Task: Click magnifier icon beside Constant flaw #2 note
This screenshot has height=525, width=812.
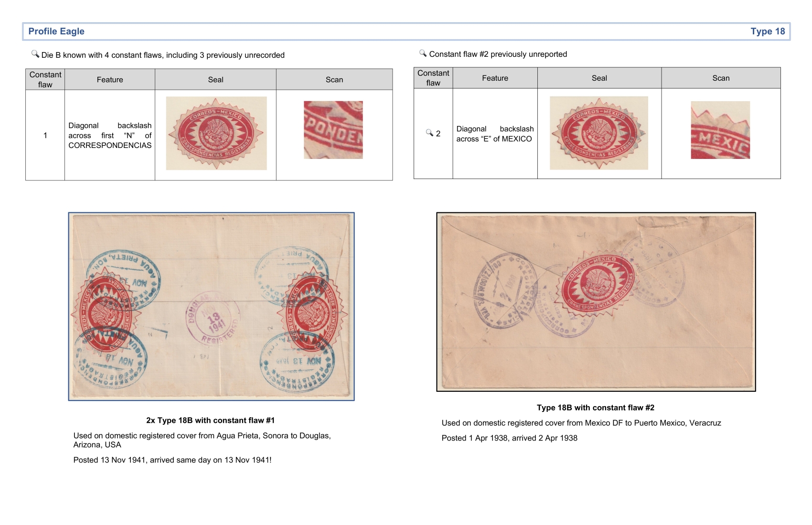Action: [423, 53]
